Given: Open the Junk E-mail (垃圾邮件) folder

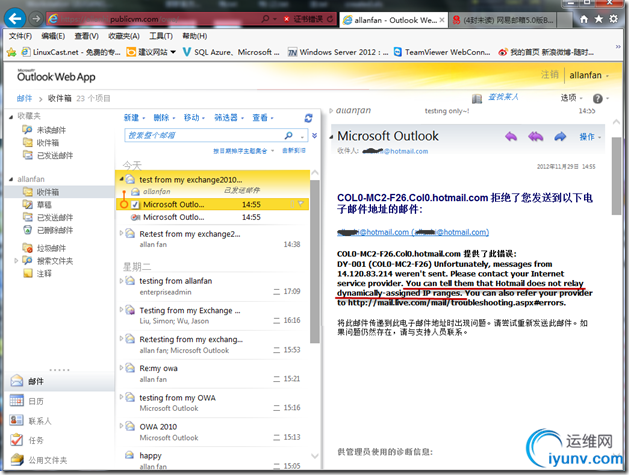Looking at the screenshot, I should coord(51,248).
